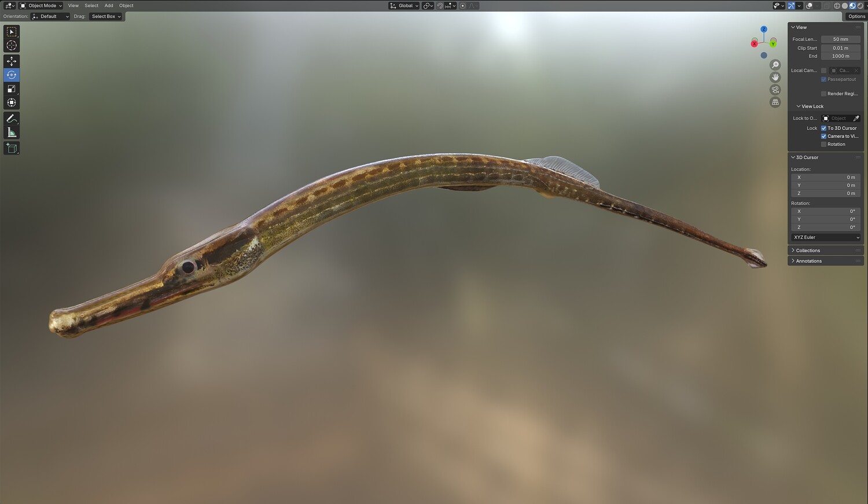This screenshot has height=504, width=868.
Task: Click the Focal Length 50 mm field
Action: (x=840, y=39)
